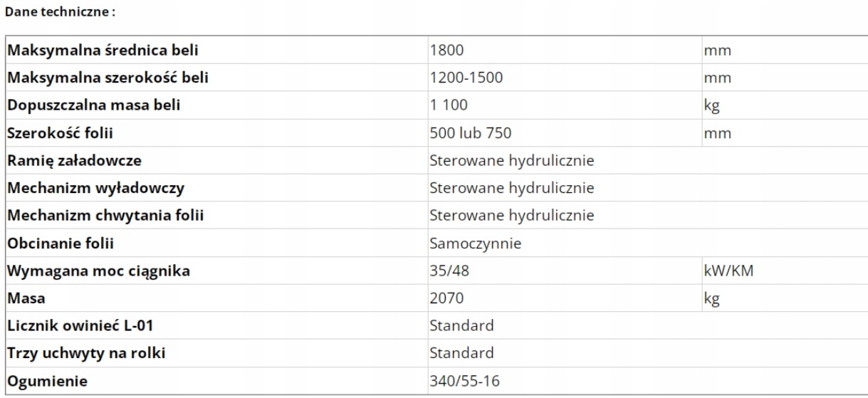Click the kW/KM unit cell
The height and width of the screenshot is (398, 868).
pos(728,271)
